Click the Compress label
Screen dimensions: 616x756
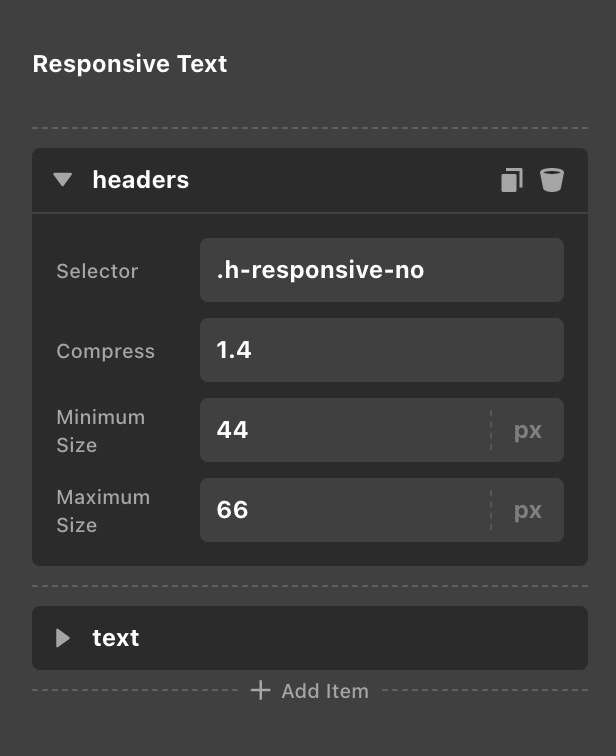(106, 351)
